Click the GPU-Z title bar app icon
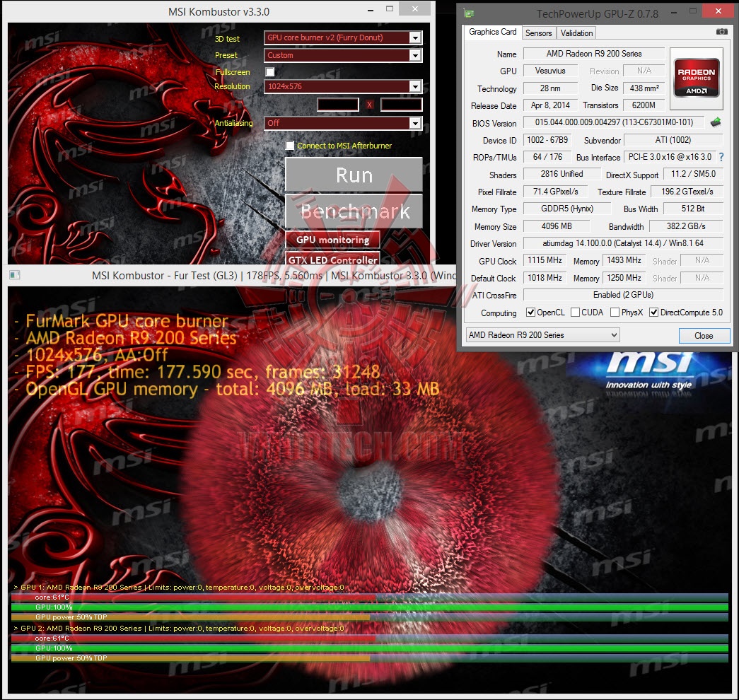 coord(468,13)
